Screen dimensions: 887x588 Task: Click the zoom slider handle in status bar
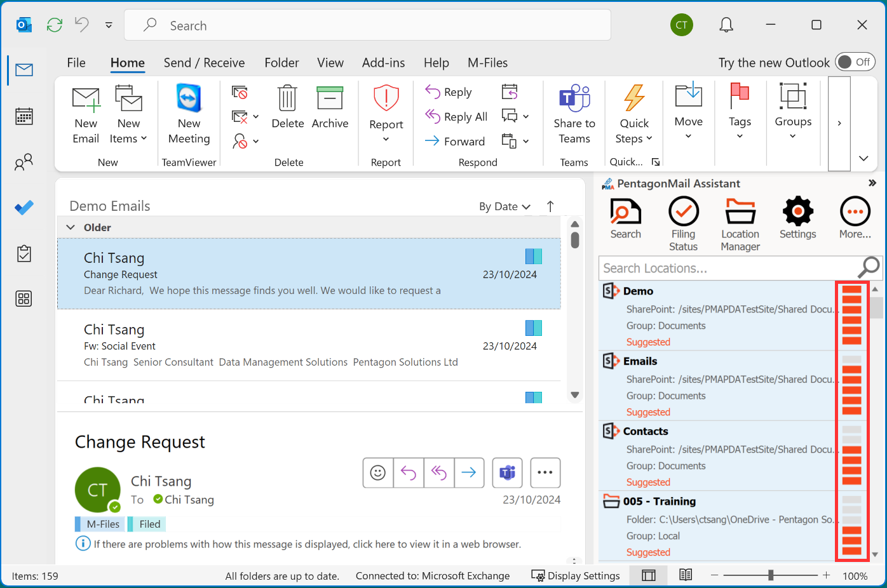pyautogui.click(x=771, y=575)
